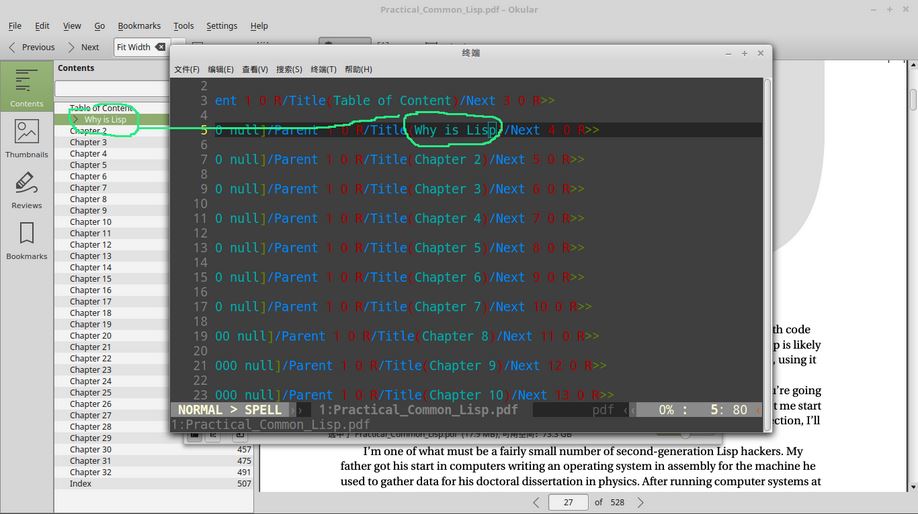The width and height of the screenshot is (918, 514).
Task: Open Okular Settings menu
Action: pos(221,26)
